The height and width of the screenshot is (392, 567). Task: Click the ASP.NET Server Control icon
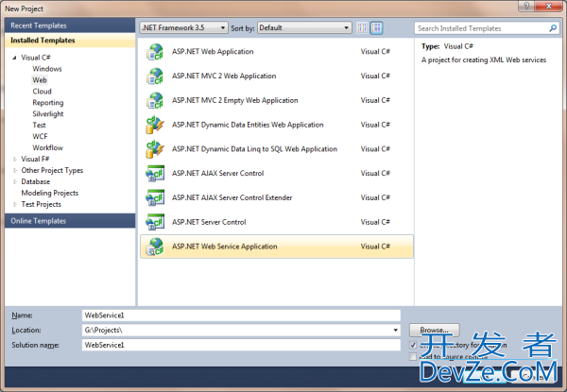[x=155, y=222]
